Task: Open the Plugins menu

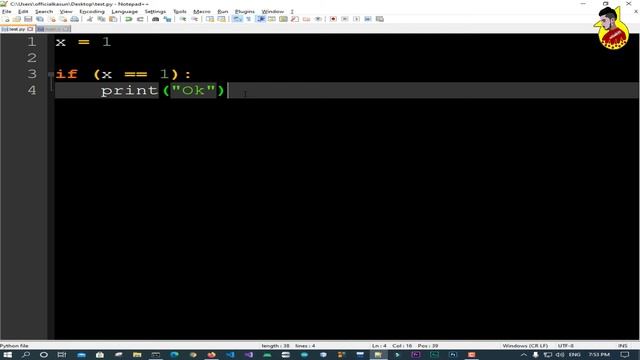Action: coord(244,11)
